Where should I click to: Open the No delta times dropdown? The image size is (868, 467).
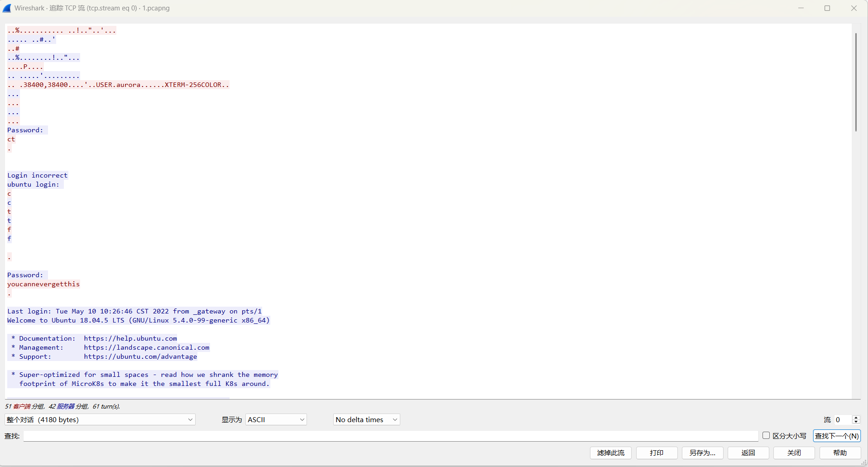pos(367,420)
